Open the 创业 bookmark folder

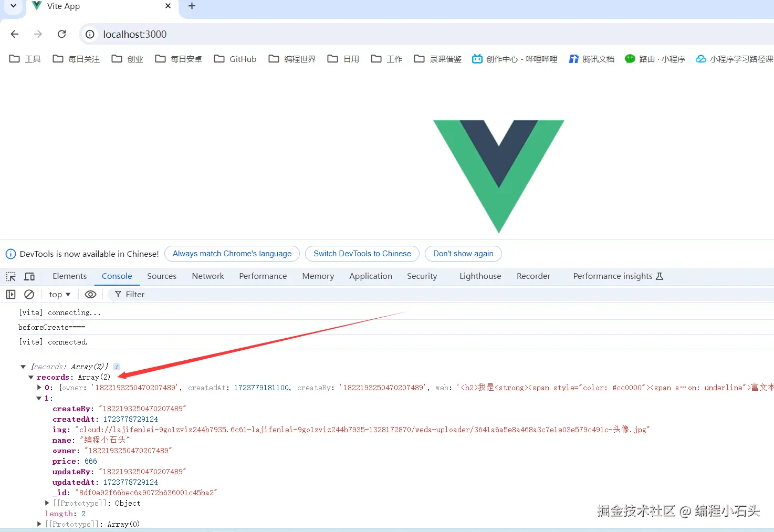coord(128,59)
